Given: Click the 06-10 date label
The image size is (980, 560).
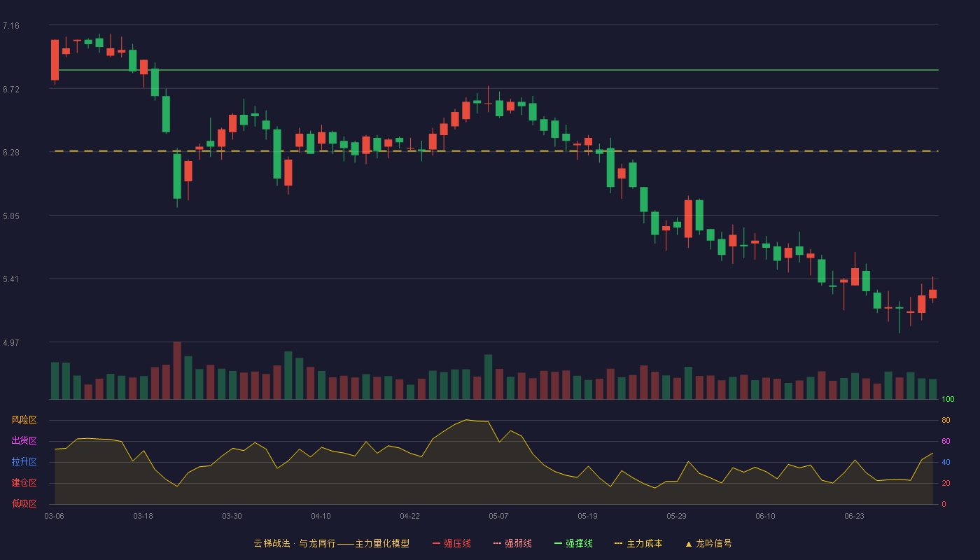Looking at the screenshot, I should click(765, 516).
